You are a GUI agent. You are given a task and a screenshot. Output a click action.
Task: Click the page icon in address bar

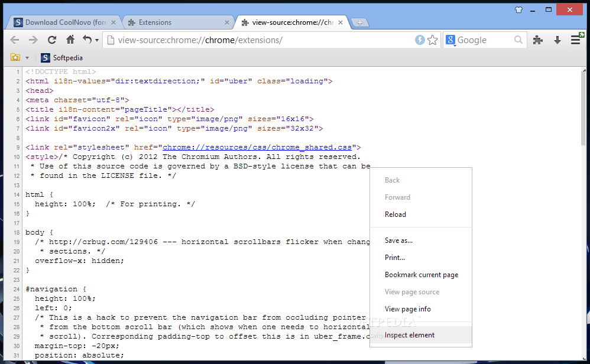click(110, 40)
